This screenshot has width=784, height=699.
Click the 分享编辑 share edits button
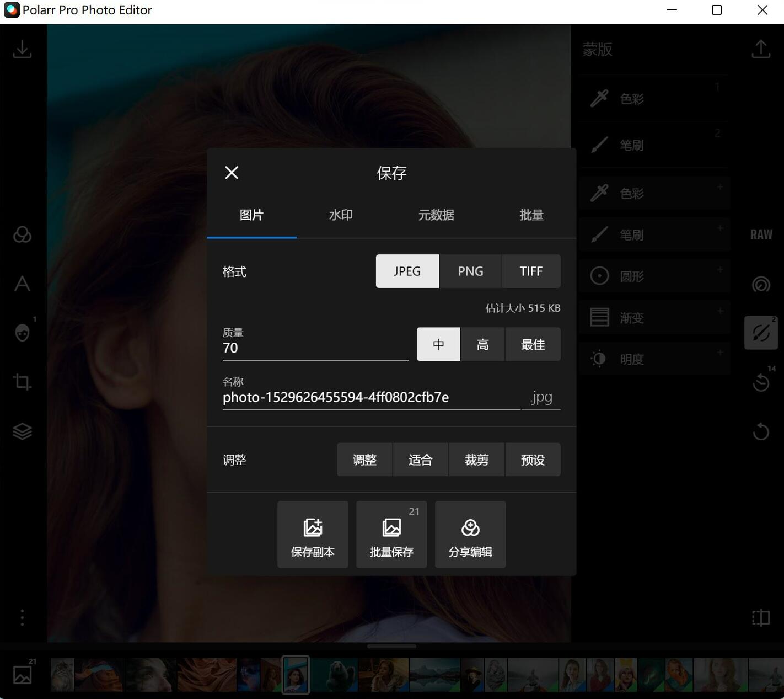point(470,534)
